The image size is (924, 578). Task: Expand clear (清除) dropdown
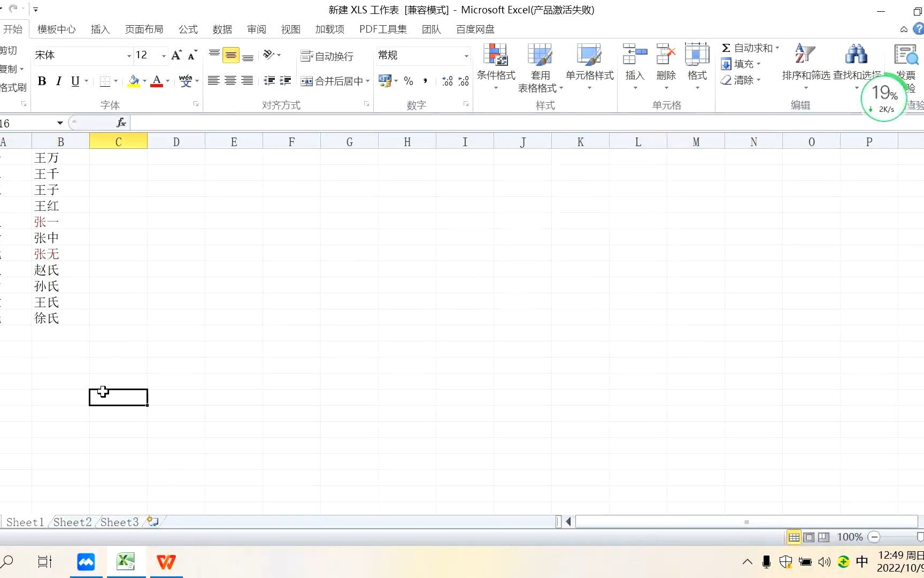coord(759,80)
